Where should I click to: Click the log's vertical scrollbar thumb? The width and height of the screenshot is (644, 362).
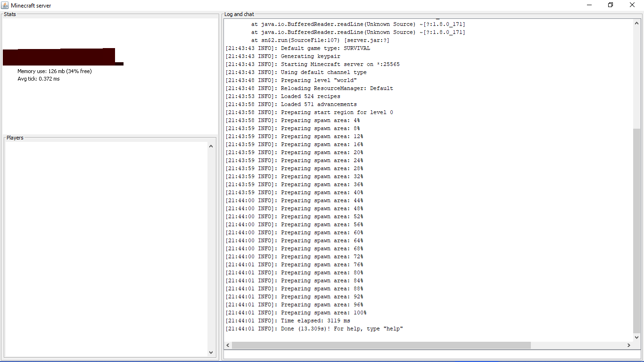click(637, 231)
